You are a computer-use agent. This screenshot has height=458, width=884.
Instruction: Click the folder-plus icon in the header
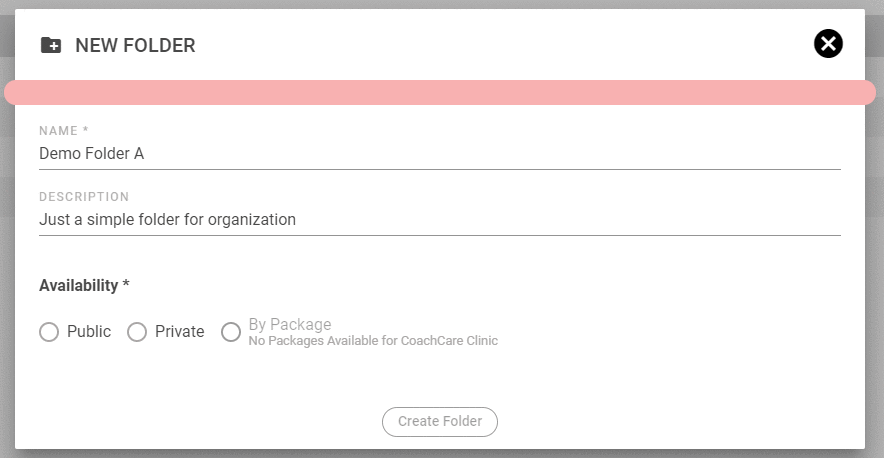[50, 45]
